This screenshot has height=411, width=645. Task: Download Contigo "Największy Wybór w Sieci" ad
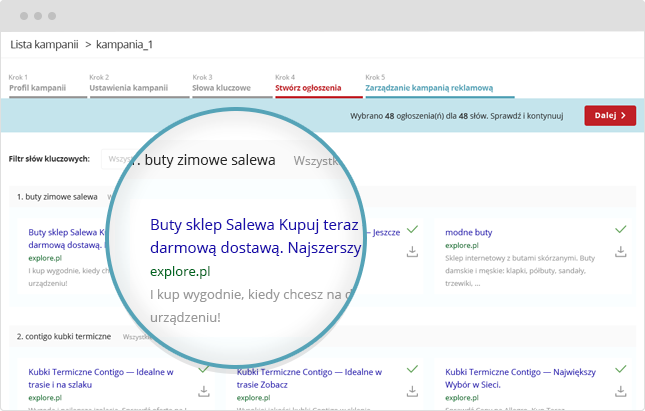[621, 391]
